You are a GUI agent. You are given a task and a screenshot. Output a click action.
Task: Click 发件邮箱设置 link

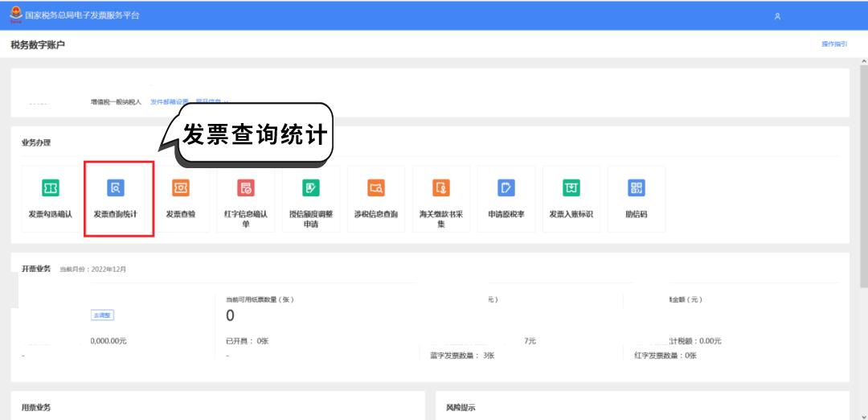[169, 102]
